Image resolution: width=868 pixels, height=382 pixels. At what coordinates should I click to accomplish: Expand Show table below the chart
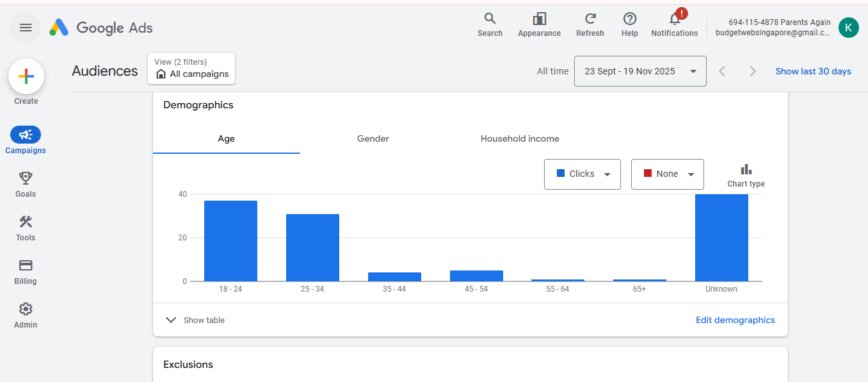195,320
